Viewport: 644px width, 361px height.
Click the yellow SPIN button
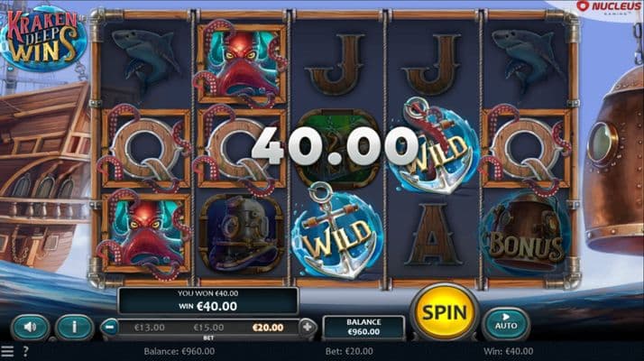tap(445, 312)
